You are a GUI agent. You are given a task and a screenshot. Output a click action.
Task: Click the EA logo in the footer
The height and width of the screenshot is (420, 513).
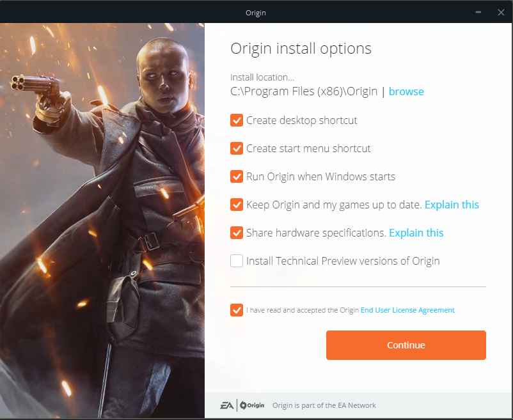(226, 406)
